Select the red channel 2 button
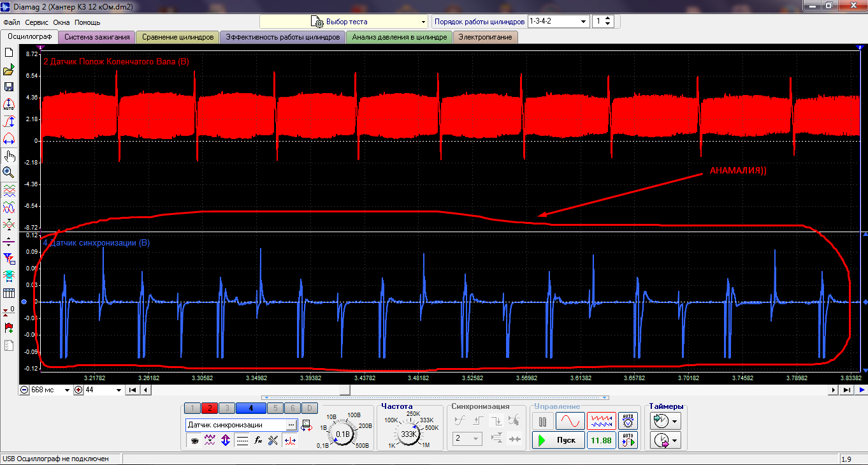Screen dimensions: 868x465 point(210,408)
